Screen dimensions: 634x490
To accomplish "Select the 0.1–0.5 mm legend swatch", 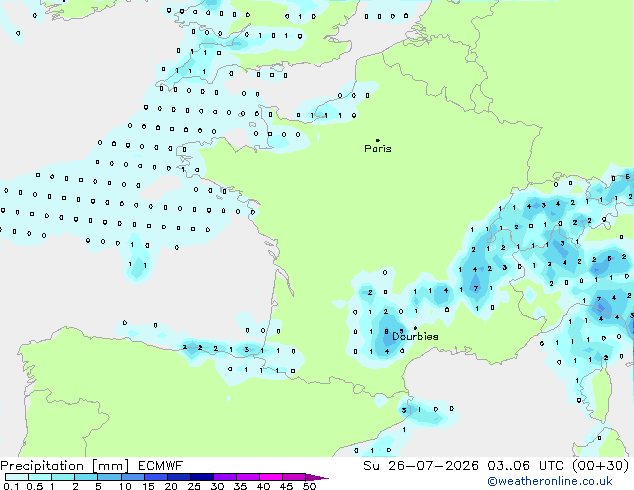I will click(17, 477).
